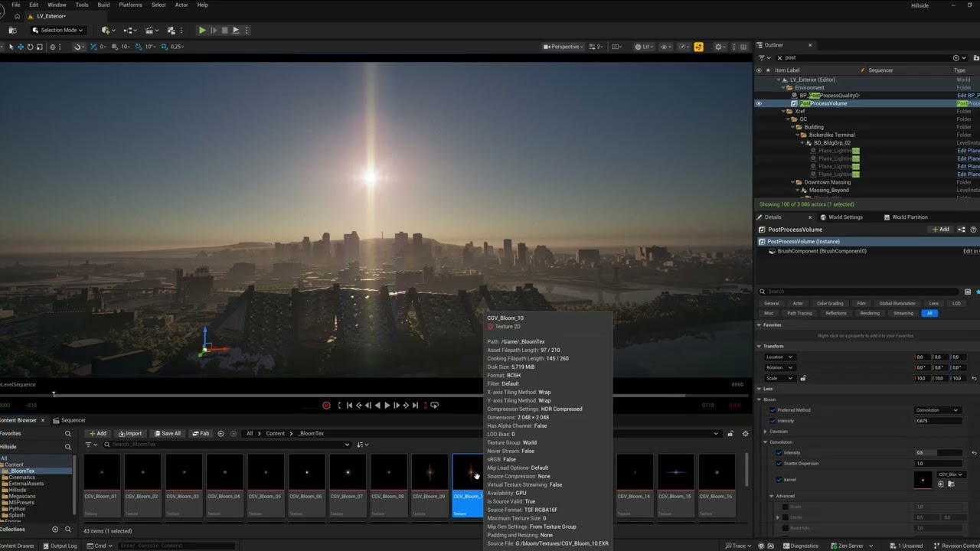Viewport: 980px width, 551px height.
Task: Collapse the Downtown Massing folder in Outliner
Action: pos(793,182)
